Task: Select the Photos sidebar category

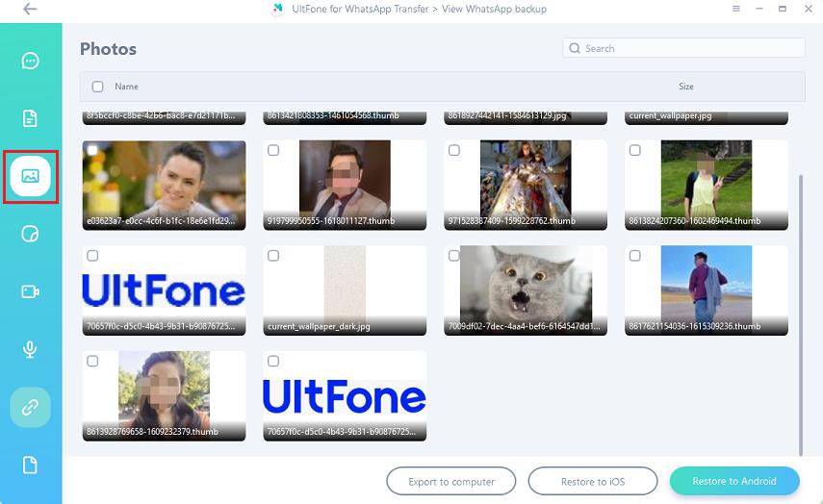Action: coord(30,176)
